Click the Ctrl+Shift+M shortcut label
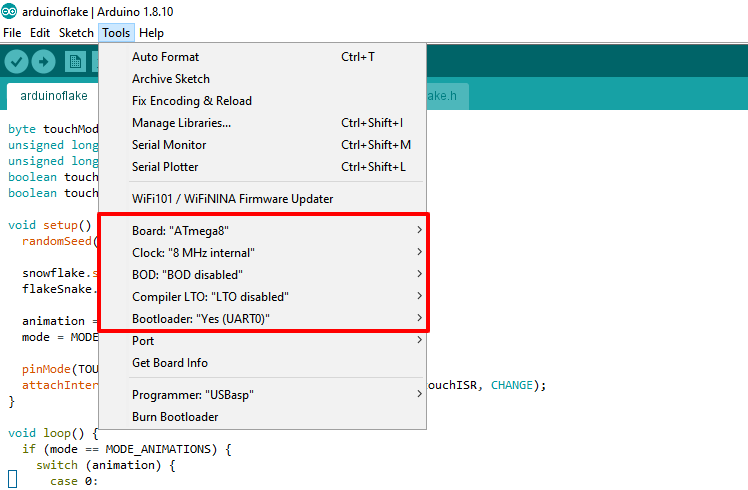Viewport: 748px width, 490px height. [376, 145]
